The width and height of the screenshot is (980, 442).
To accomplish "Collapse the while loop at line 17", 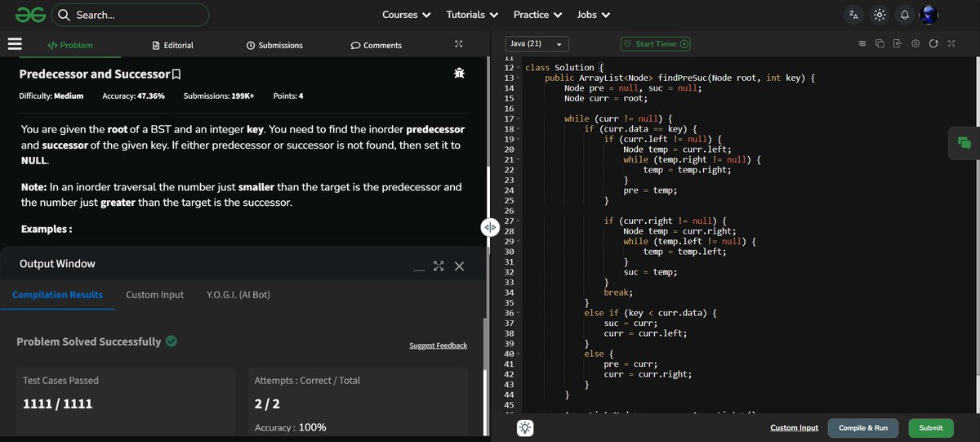I will point(519,119).
